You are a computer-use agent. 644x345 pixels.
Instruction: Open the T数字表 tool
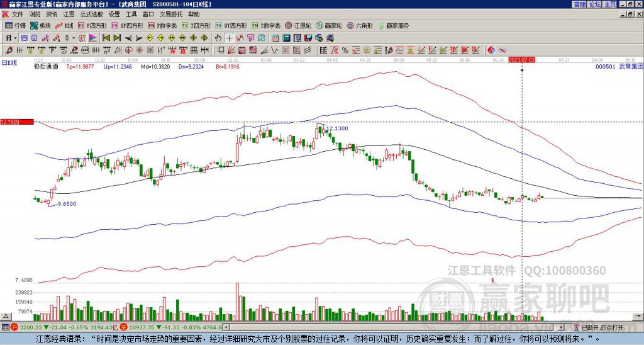click(x=266, y=25)
